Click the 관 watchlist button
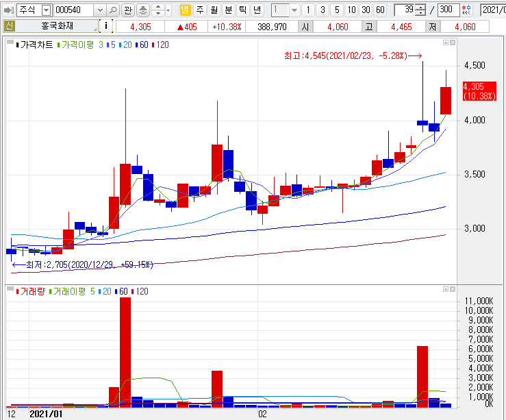The image size is (506, 420). tap(128, 10)
